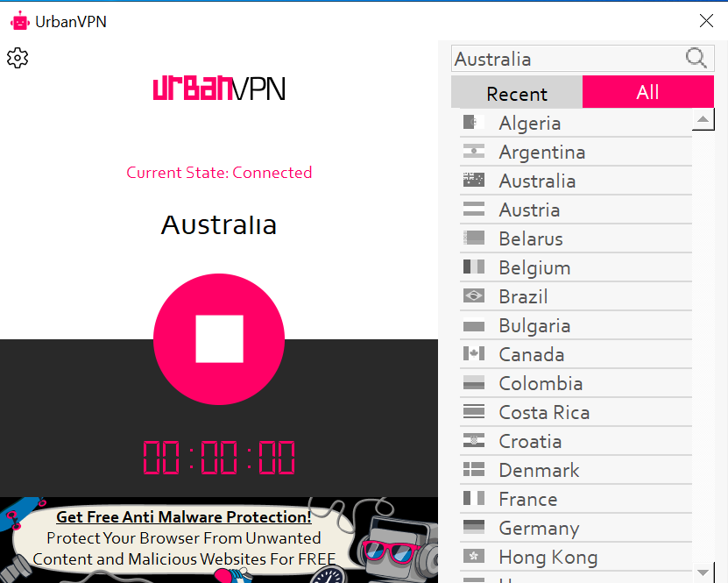Select Costa Rica server entry

pos(576,413)
